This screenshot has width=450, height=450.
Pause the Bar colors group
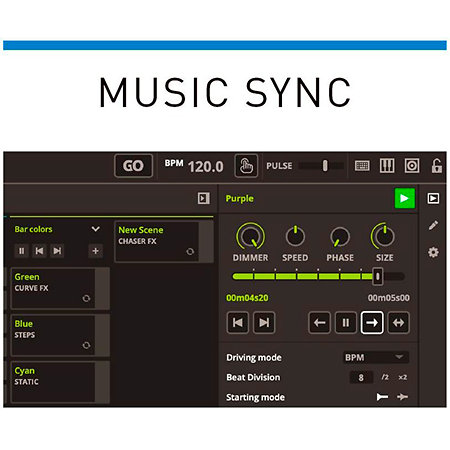click(22, 251)
